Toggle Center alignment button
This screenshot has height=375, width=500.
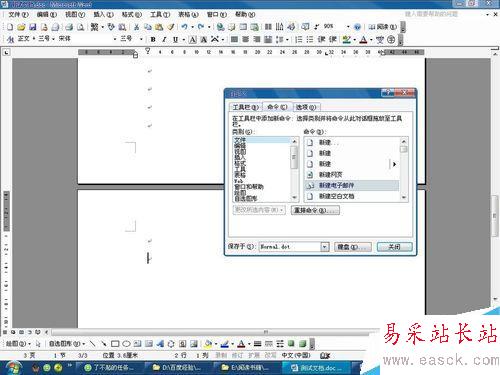[x=246, y=39]
